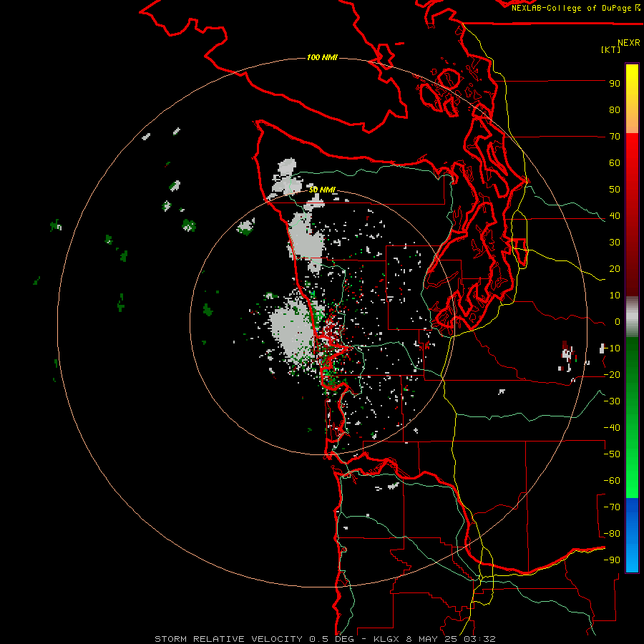The image size is (644, 644).
Task: Click the -90 value on velocity scale
Action: click(x=612, y=560)
